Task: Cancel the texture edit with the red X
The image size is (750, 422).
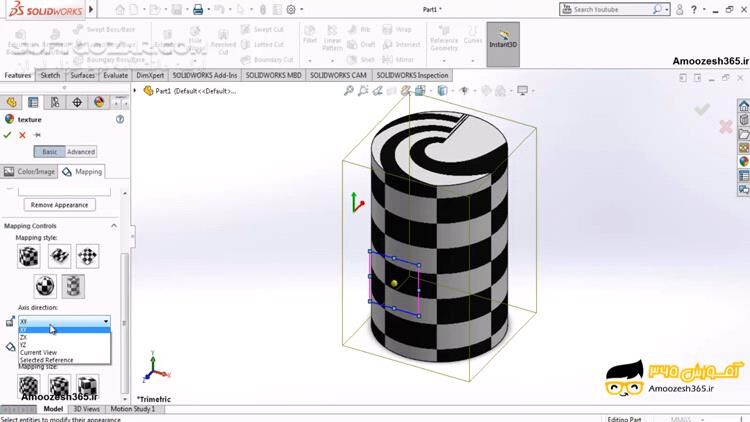Action: pos(22,135)
